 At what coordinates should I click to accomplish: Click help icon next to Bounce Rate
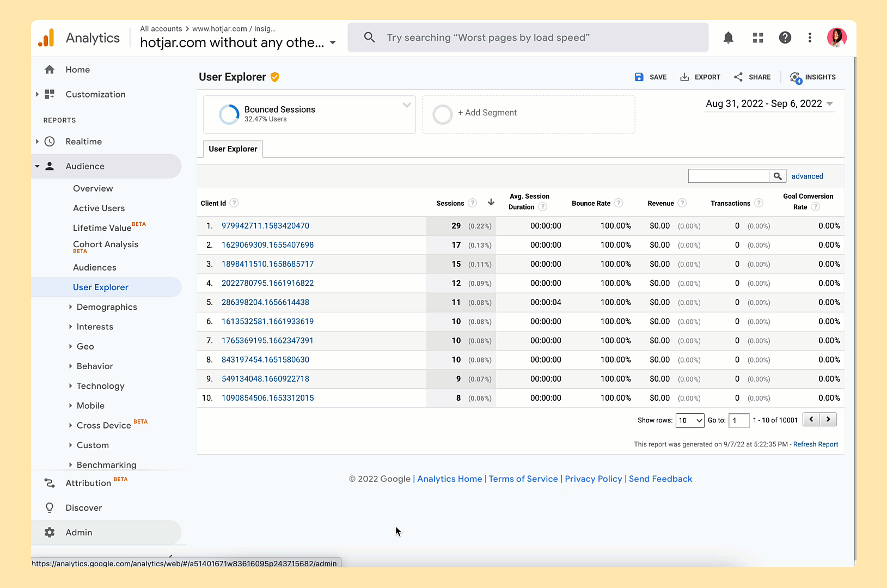click(619, 203)
